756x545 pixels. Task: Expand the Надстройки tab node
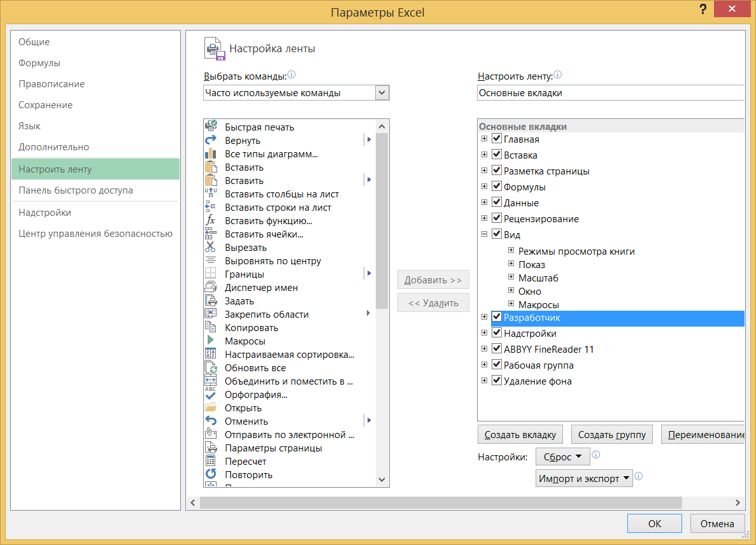point(485,333)
